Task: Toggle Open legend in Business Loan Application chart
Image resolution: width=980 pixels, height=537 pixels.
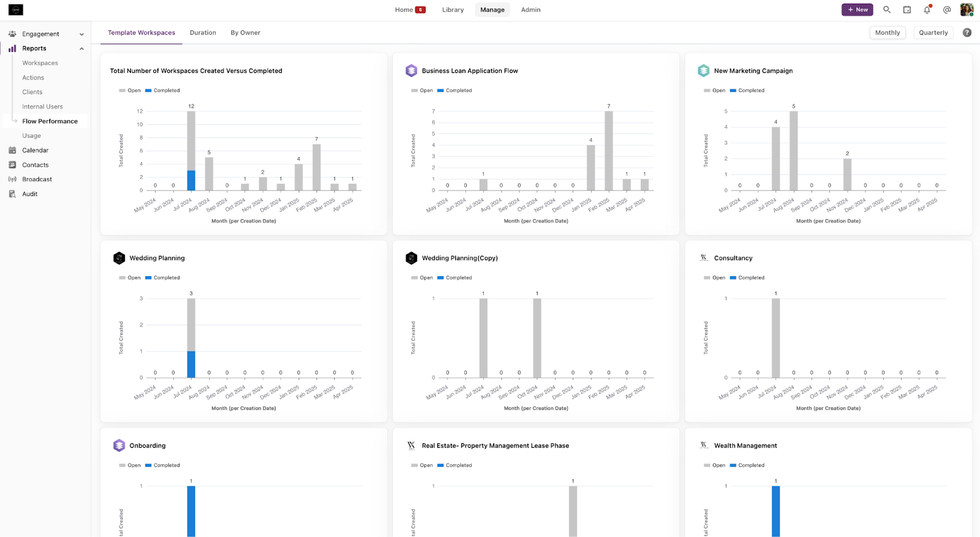Action: (x=422, y=91)
